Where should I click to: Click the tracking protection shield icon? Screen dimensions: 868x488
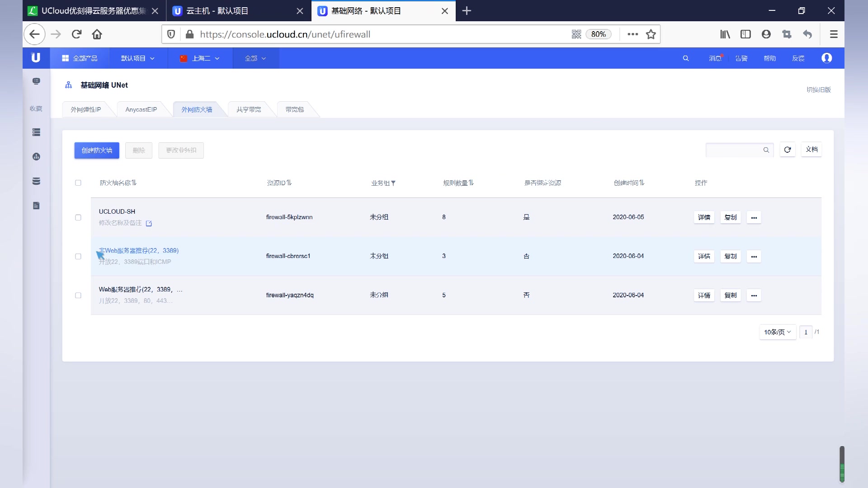[171, 34]
